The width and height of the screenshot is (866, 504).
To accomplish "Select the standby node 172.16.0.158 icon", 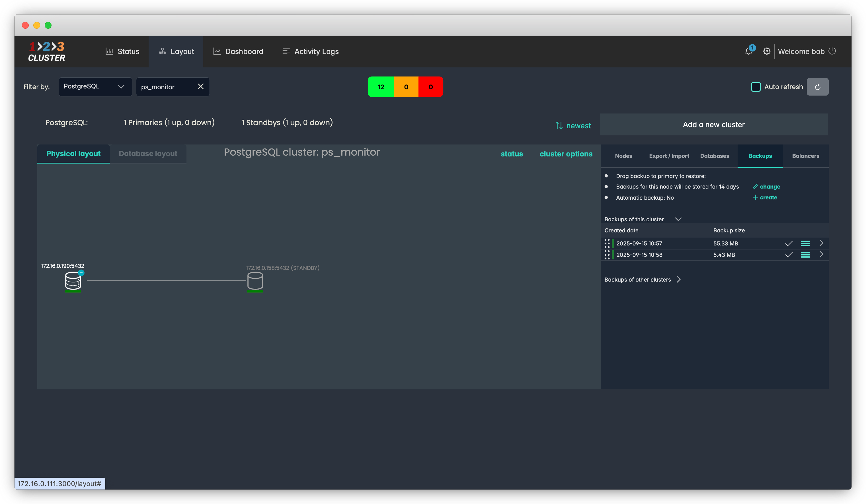I will click(255, 280).
